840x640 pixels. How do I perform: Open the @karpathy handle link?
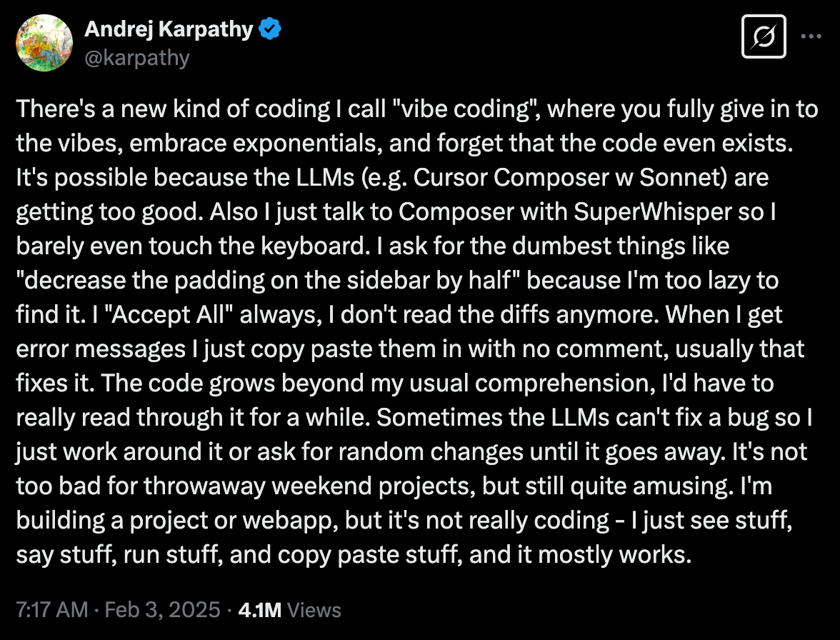(x=136, y=57)
